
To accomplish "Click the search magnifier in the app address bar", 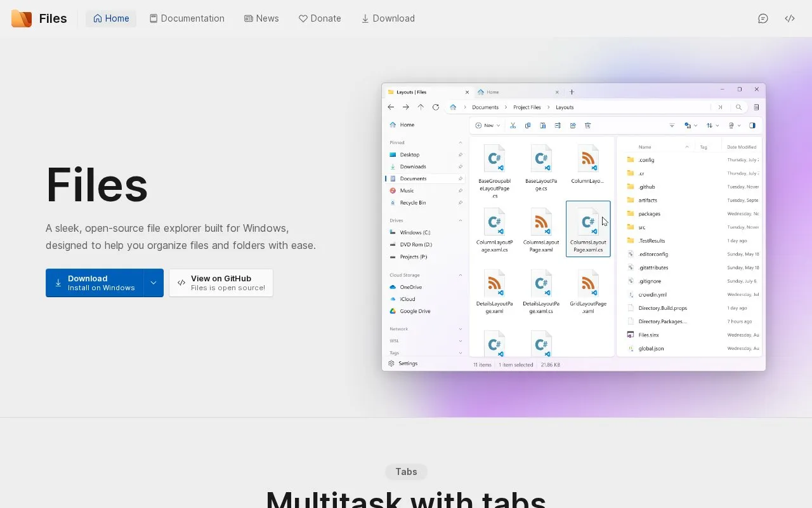I will (x=738, y=107).
